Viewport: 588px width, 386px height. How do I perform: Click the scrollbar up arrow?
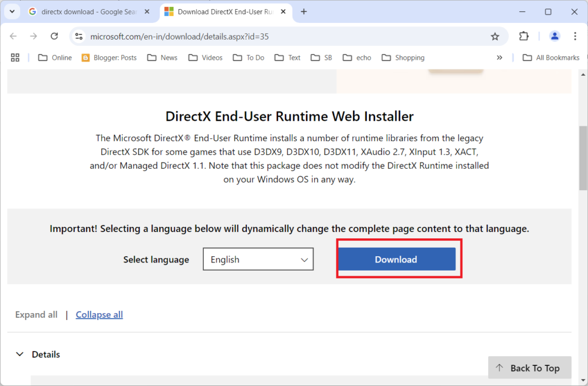583,75
